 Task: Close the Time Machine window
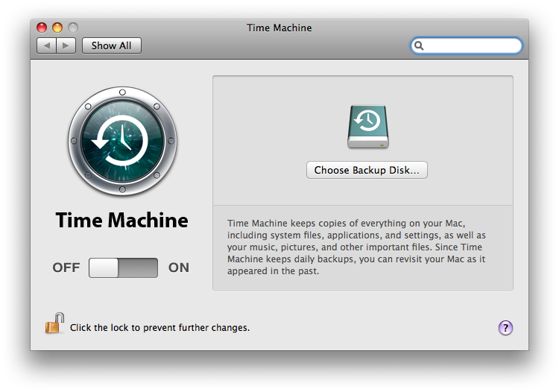click(x=42, y=28)
